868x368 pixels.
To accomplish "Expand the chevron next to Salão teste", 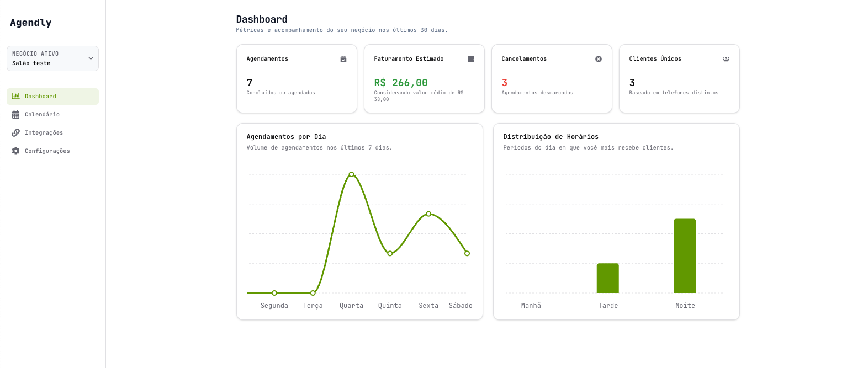I will point(91,58).
